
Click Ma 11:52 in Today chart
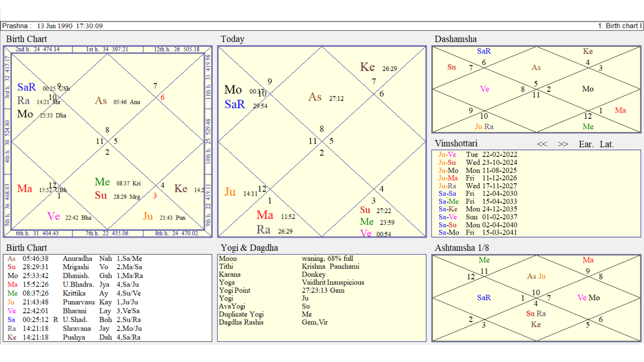point(276,215)
